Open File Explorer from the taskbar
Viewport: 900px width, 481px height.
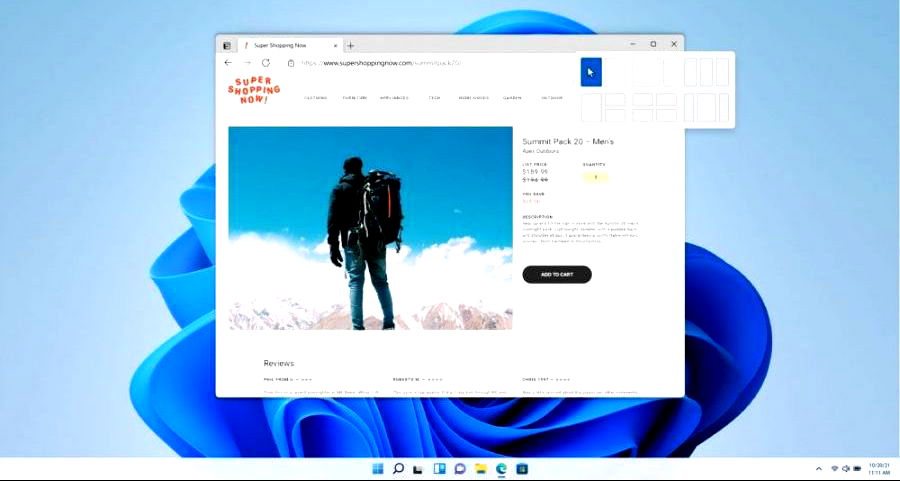[x=480, y=469]
